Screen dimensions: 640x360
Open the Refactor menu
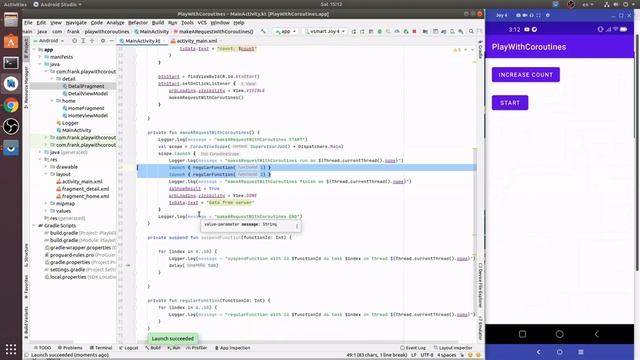138,23
